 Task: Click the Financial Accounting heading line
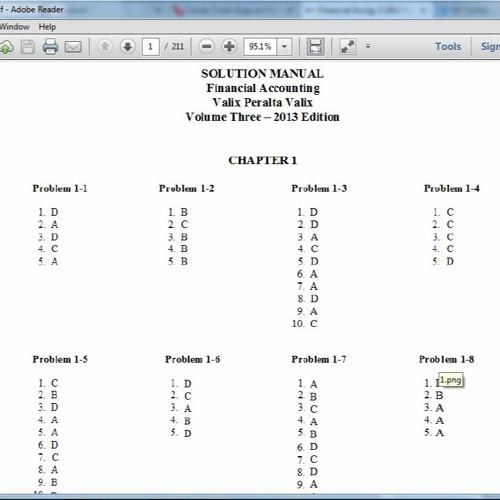263,88
